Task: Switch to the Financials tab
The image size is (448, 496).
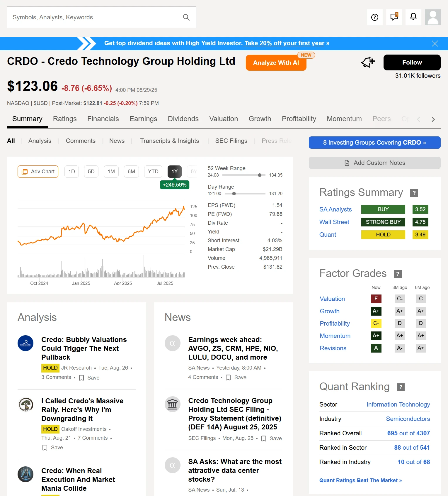Action: coord(103,119)
